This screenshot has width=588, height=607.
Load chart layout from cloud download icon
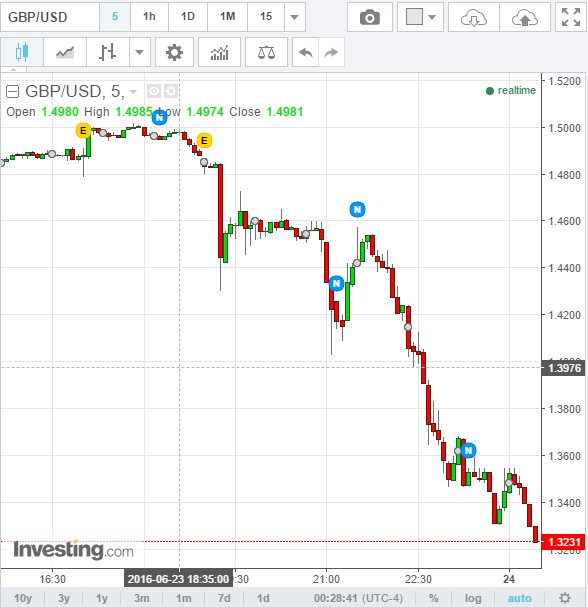pos(474,17)
